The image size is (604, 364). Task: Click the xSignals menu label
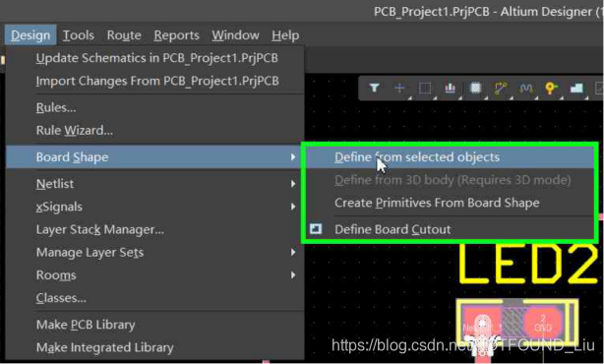click(x=59, y=207)
